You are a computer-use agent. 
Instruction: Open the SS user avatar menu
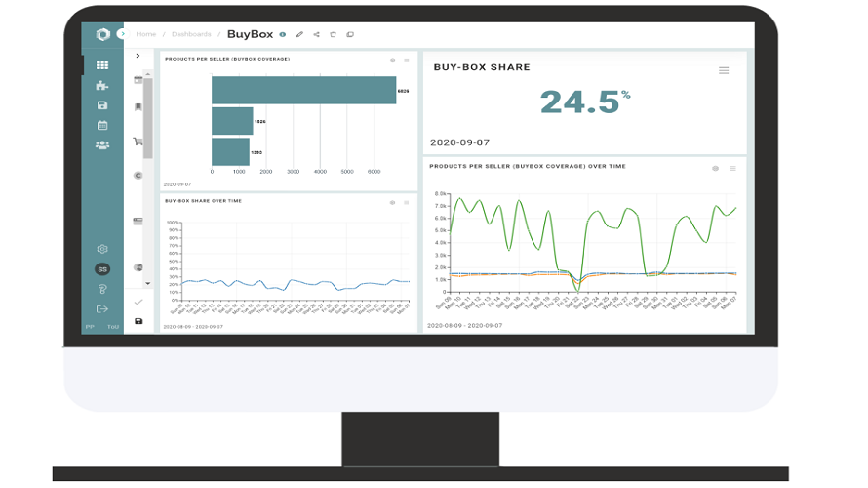coord(102,269)
